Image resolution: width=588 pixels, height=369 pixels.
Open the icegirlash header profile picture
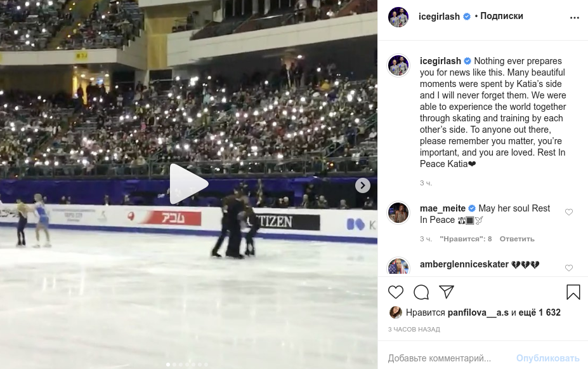click(x=398, y=17)
